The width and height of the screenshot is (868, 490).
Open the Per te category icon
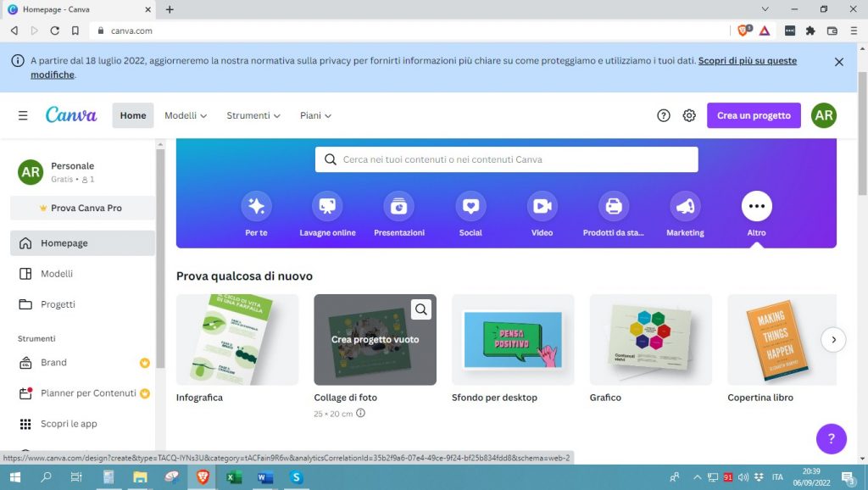coord(256,206)
